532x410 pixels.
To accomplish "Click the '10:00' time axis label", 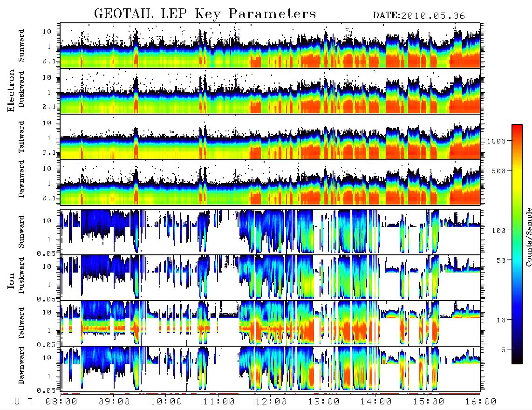I will [x=166, y=402].
